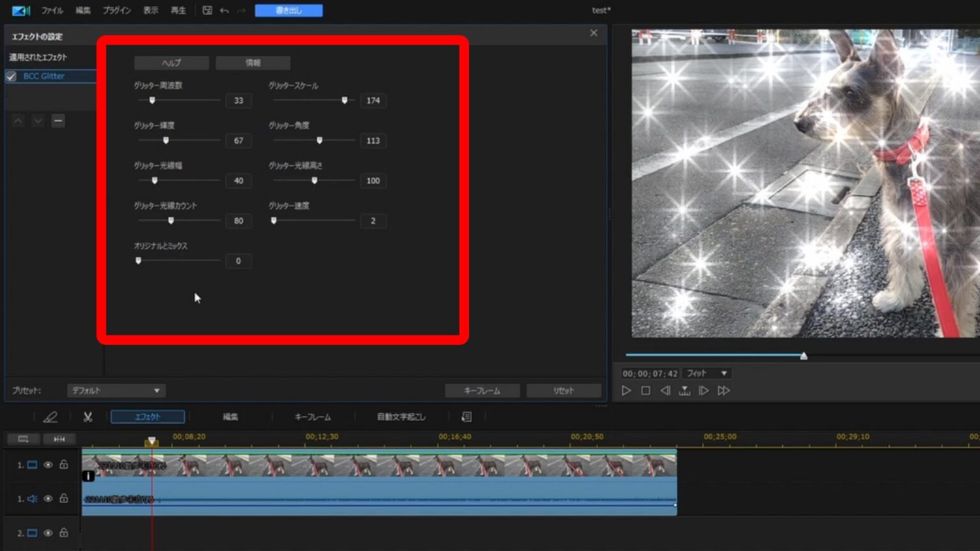This screenshot has width=980, height=551.
Task: Click the fast forward icon
Action: pyautogui.click(x=724, y=390)
